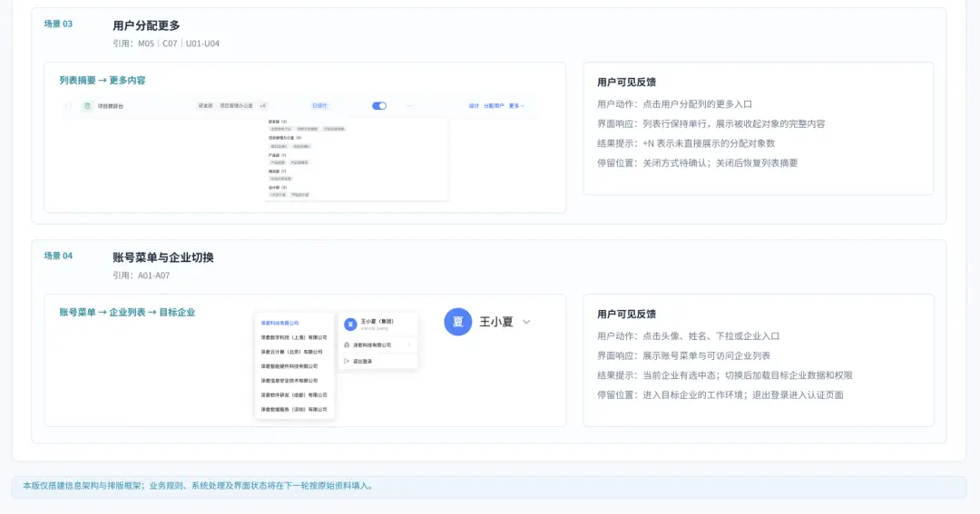Image resolution: width=980 pixels, height=514 pixels.
Task: Click 王小夏（集团） in the account menu header
Action: [x=377, y=322]
